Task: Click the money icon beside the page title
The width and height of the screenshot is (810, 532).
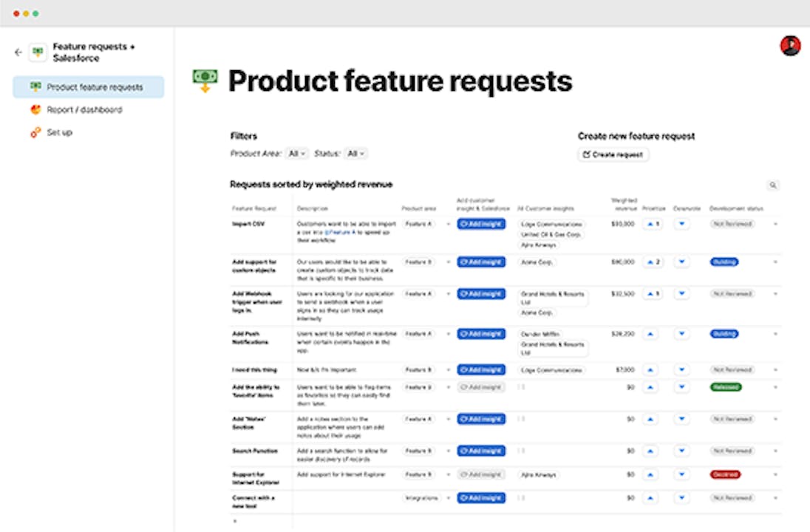Action: pos(205,81)
